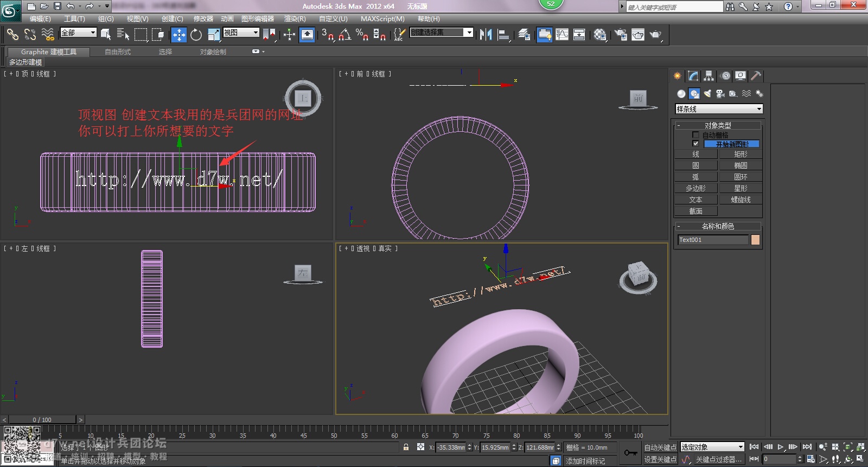Select the Lights category icon
Viewport: 868px width, 467px height.
coord(707,94)
